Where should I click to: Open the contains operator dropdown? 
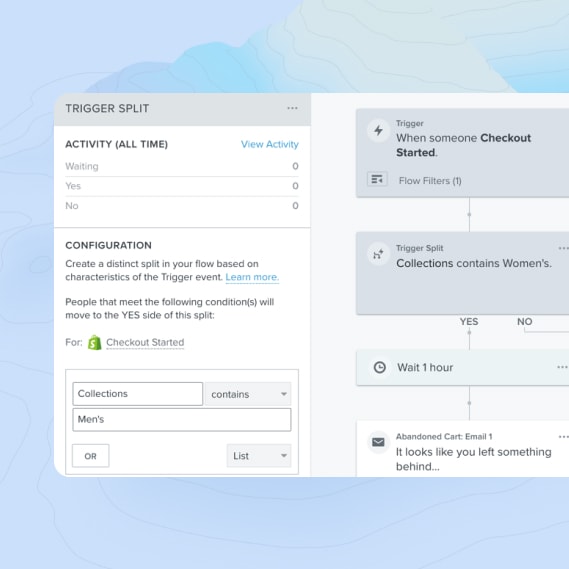(248, 394)
